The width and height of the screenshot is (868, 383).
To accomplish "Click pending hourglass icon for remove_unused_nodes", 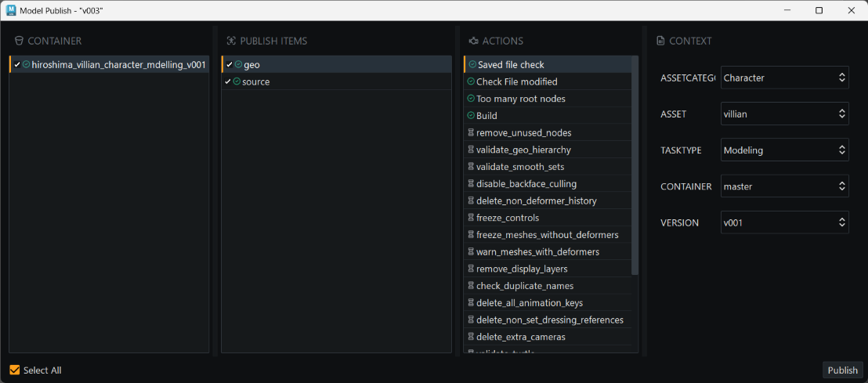I will click(x=471, y=133).
